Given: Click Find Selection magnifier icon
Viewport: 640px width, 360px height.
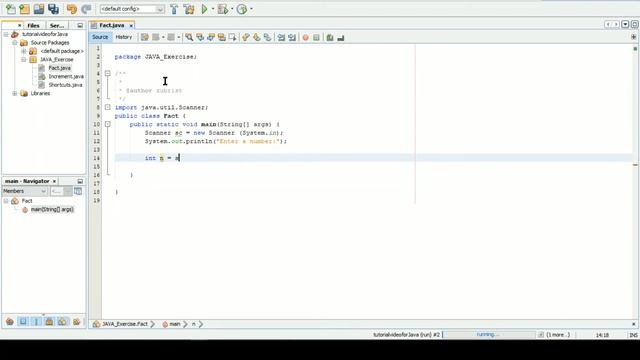Looking at the screenshot, I should click(x=189, y=38).
